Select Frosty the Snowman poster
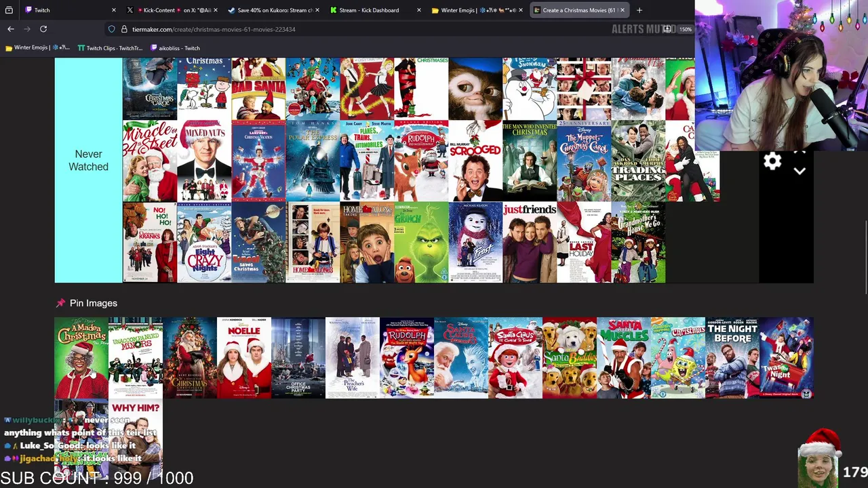This screenshot has width=868, height=488. 530,89
